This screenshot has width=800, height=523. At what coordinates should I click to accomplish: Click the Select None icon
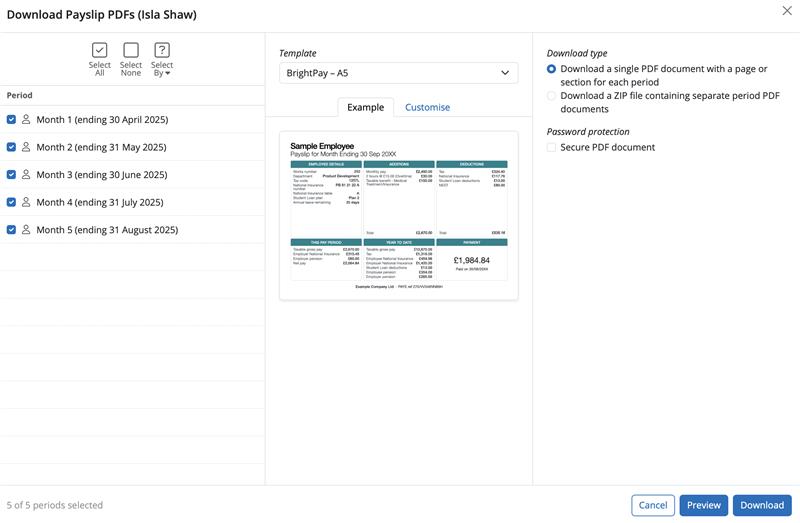click(x=131, y=50)
